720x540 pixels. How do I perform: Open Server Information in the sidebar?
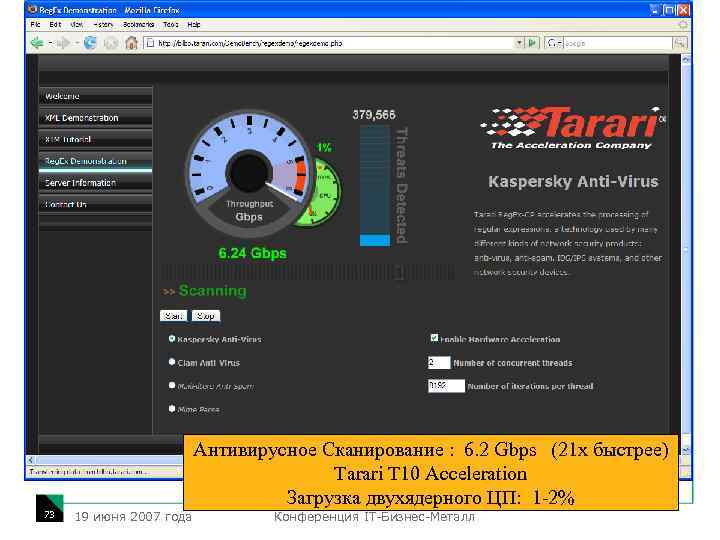tap(96, 183)
